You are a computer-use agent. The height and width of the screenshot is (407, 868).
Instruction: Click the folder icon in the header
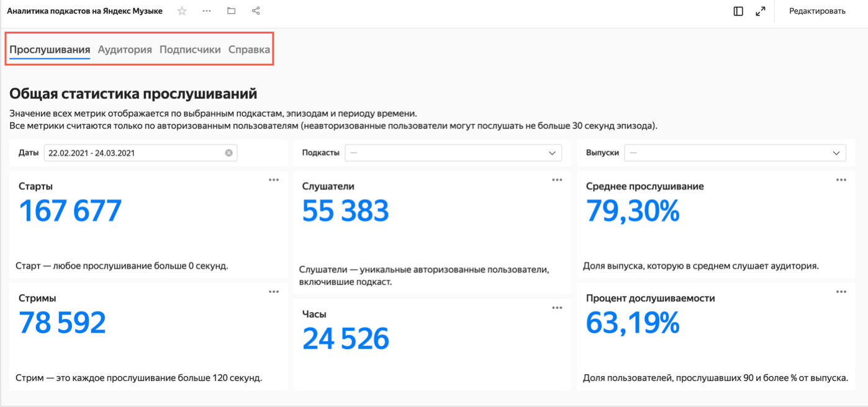click(x=231, y=11)
